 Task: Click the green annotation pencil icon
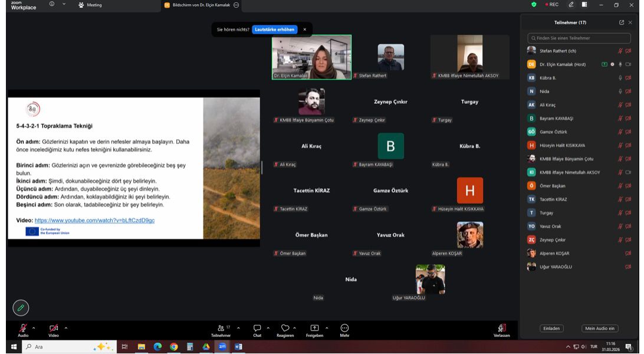(21, 307)
